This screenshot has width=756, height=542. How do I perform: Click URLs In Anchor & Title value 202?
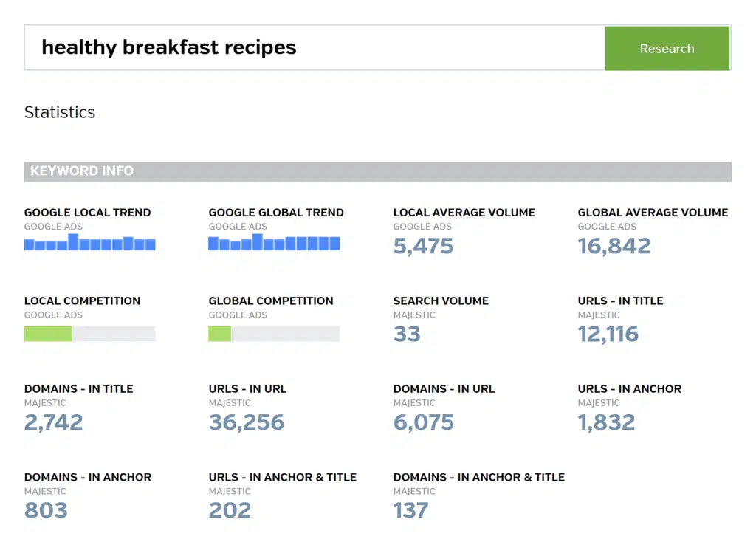coord(230,510)
